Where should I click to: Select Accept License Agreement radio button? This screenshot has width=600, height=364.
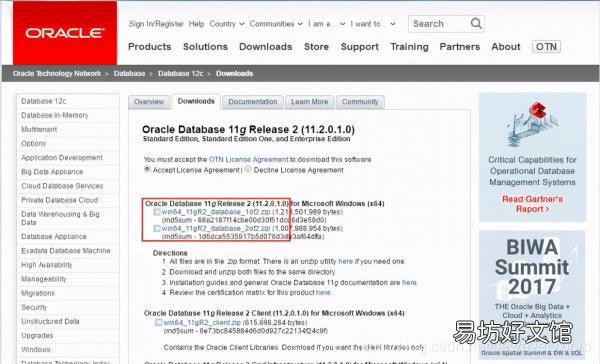[x=147, y=169]
